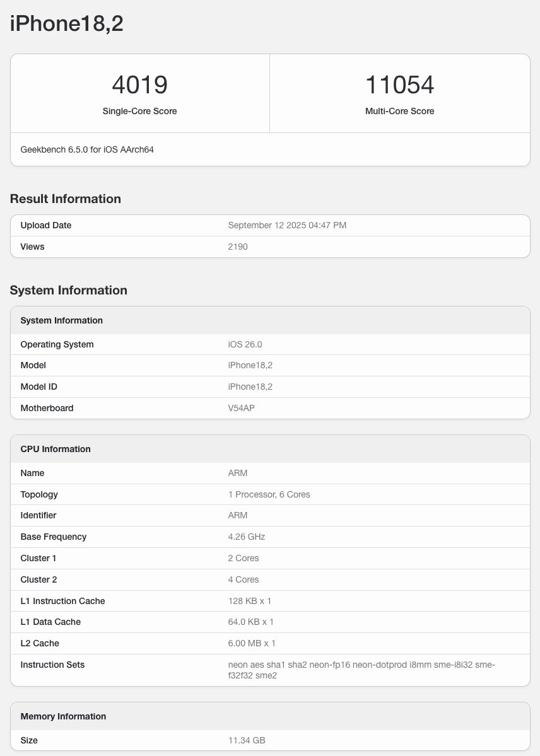
Task: Click the Topology 1 Processor, 6 Cores value
Action: coord(269,494)
